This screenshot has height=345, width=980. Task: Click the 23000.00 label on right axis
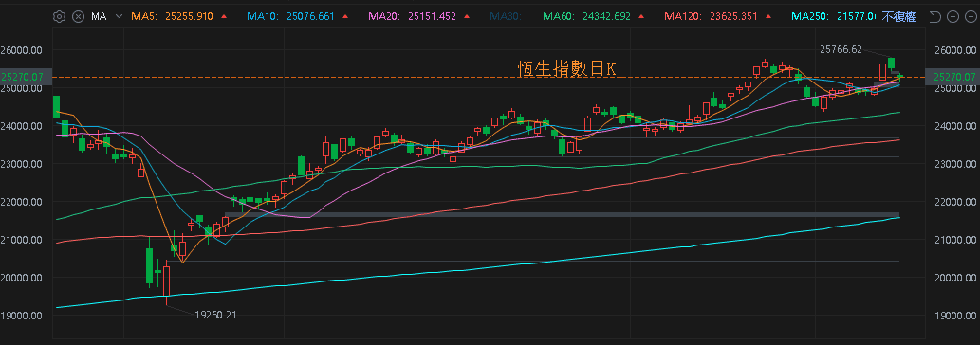coord(954,164)
